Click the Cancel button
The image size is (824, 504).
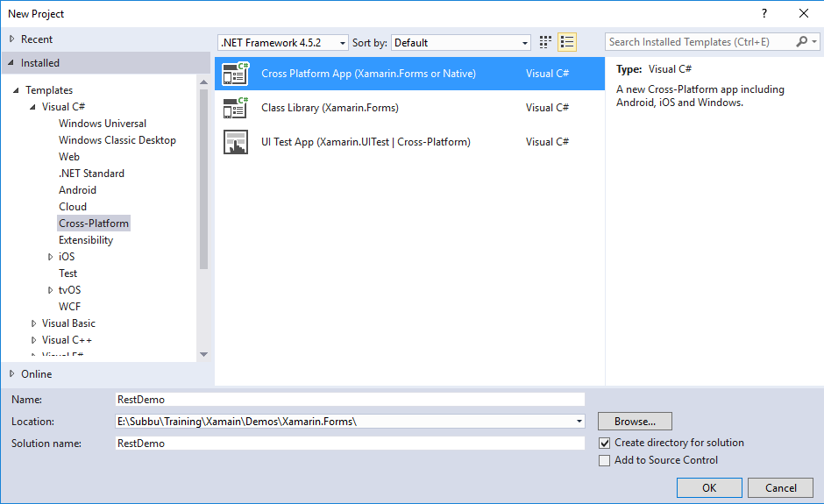point(780,487)
